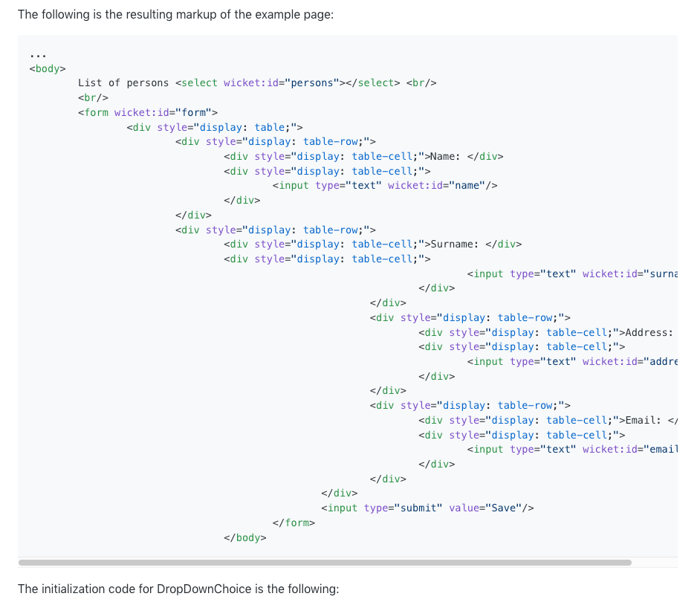Click the ellipsis line at the top of the code
Screen dimensions: 700x605
(x=38, y=55)
